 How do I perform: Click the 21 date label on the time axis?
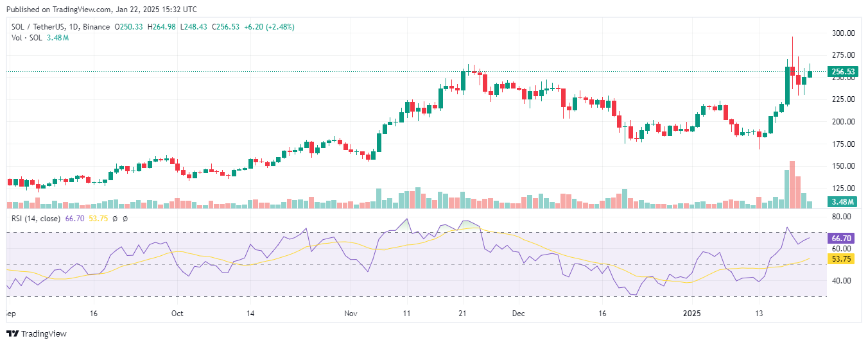(463, 314)
